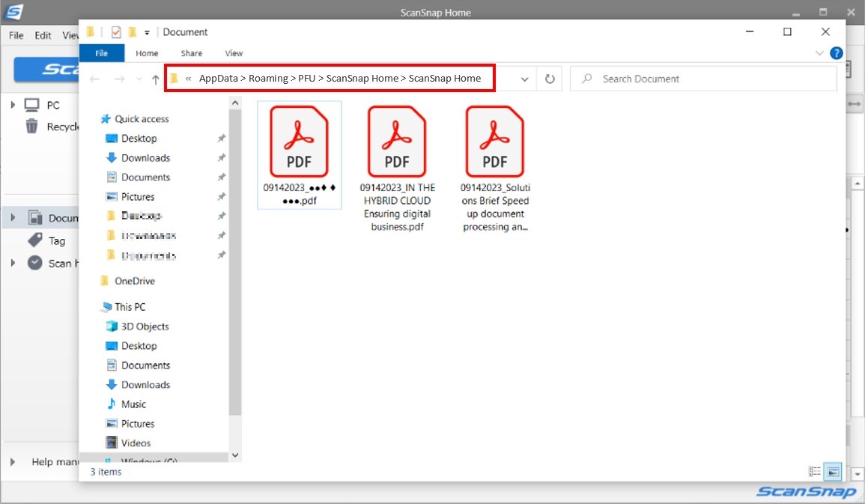Expand the Document node in ScanSnap Home
The image size is (865, 504).
13,218
